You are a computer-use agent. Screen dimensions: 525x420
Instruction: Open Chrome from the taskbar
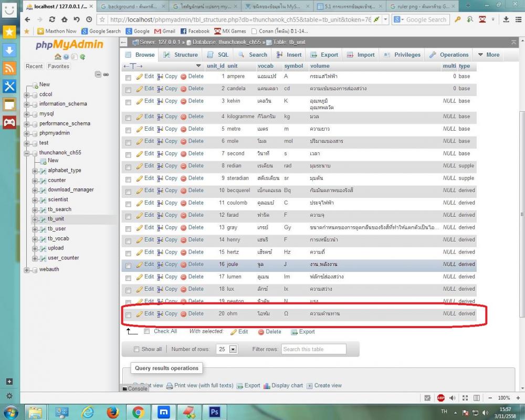[x=138, y=412]
